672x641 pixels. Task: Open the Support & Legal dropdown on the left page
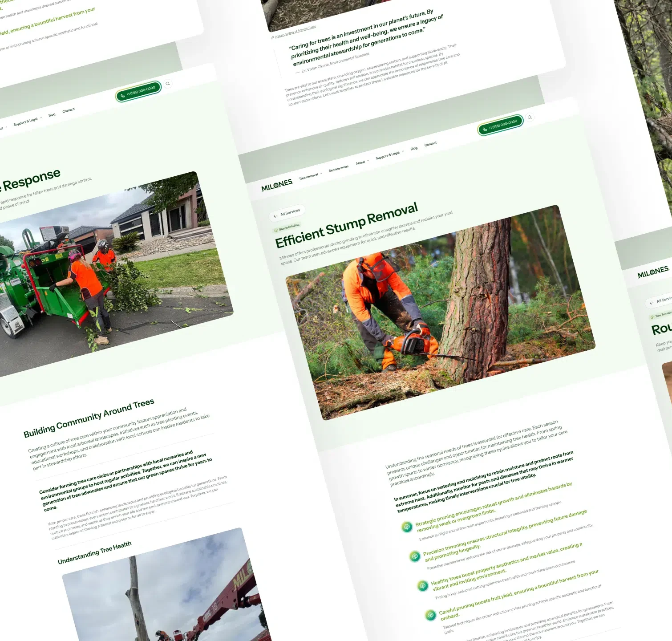click(28, 122)
